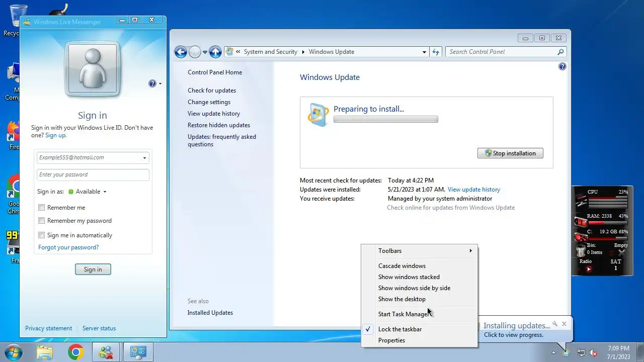Open the Toolbars submenu
This screenshot has height=362, width=644.
pos(419,251)
